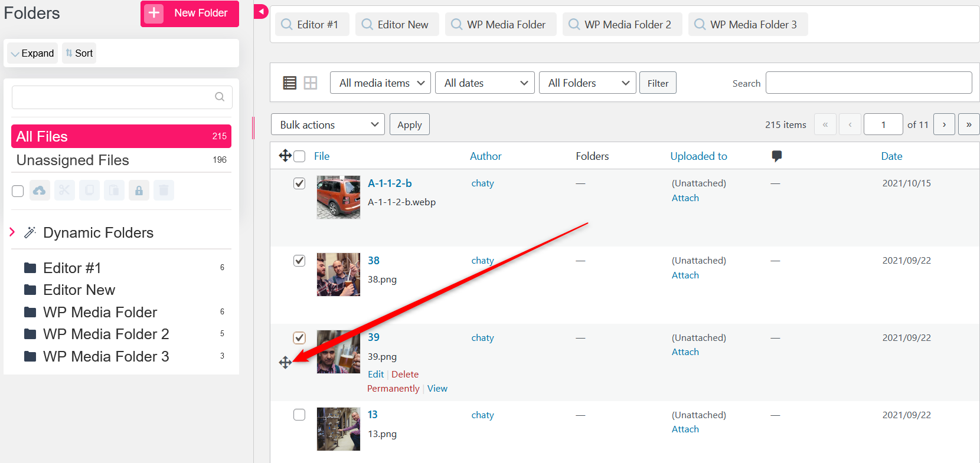Check the checkbox for file 13
Screen dimensions: 980x463
point(299,415)
